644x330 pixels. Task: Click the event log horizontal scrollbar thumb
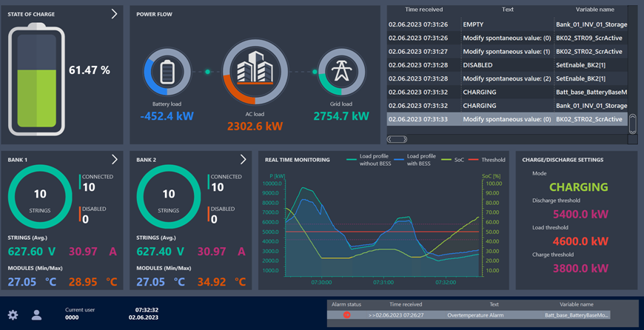[x=397, y=139]
